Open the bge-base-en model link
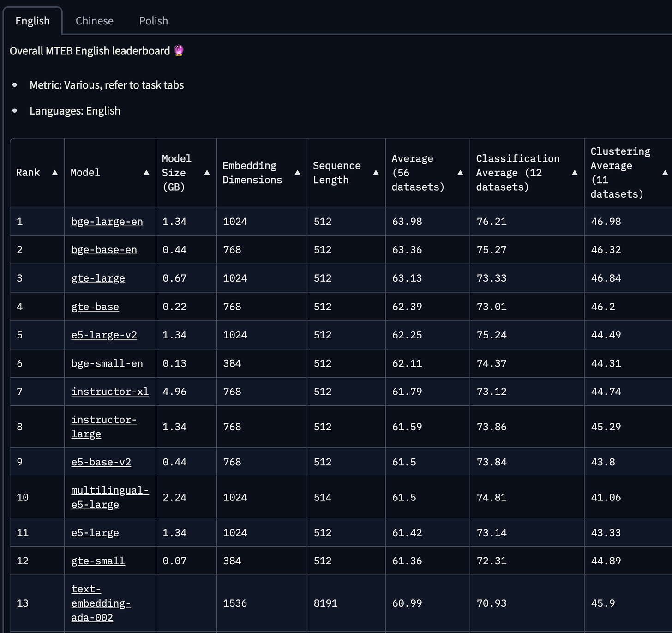 [104, 250]
